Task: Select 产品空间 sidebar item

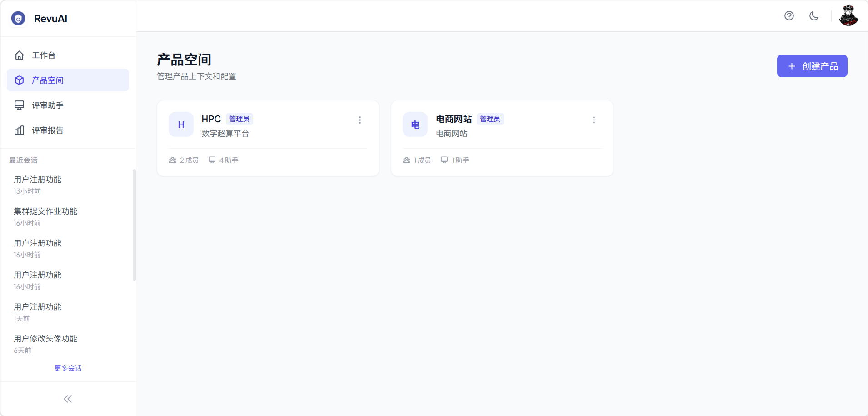Action: point(68,80)
